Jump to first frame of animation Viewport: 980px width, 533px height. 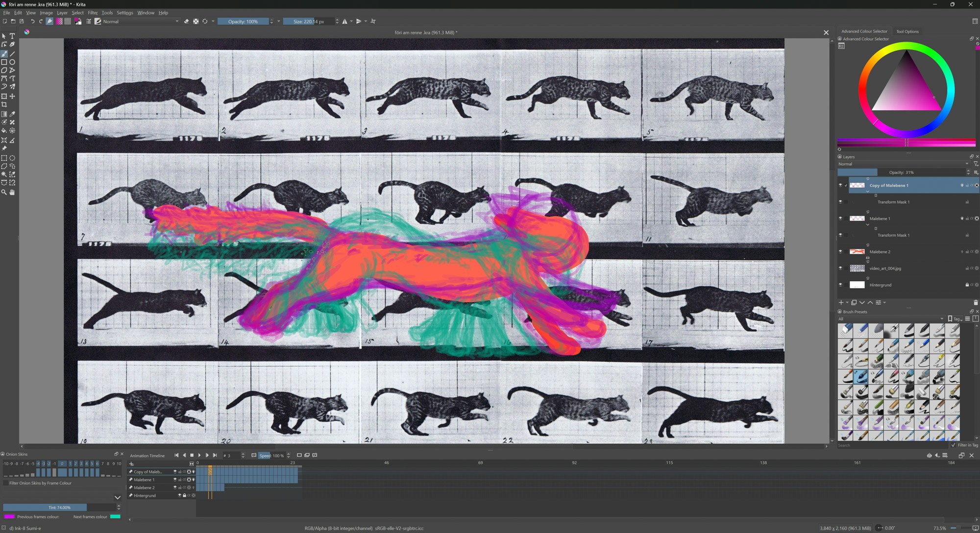(x=176, y=456)
